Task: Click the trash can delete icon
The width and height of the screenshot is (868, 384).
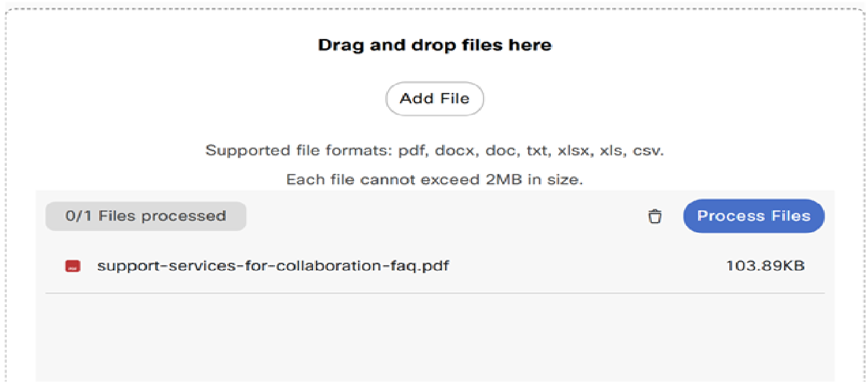Action: click(655, 217)
